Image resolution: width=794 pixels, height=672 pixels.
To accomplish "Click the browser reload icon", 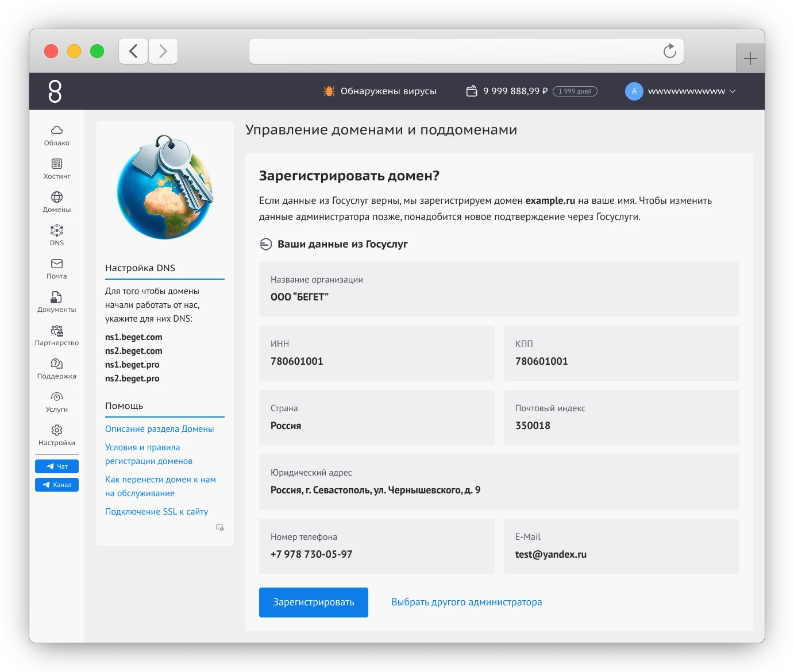I will coord(670,51).
